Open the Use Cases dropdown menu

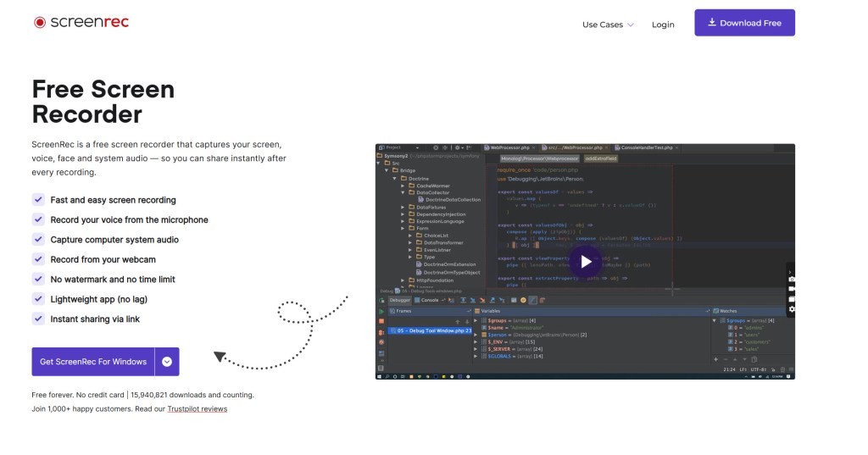point(608,25)
